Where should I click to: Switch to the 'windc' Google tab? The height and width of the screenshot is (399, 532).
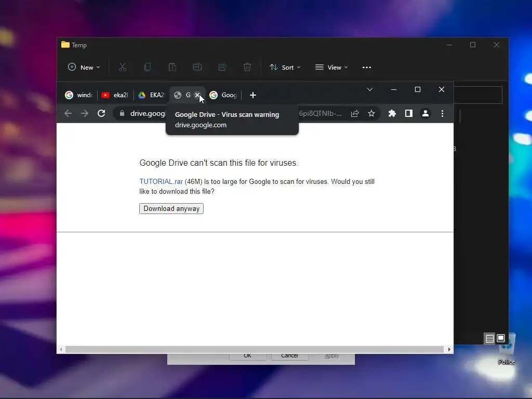(x=79, y=96)
